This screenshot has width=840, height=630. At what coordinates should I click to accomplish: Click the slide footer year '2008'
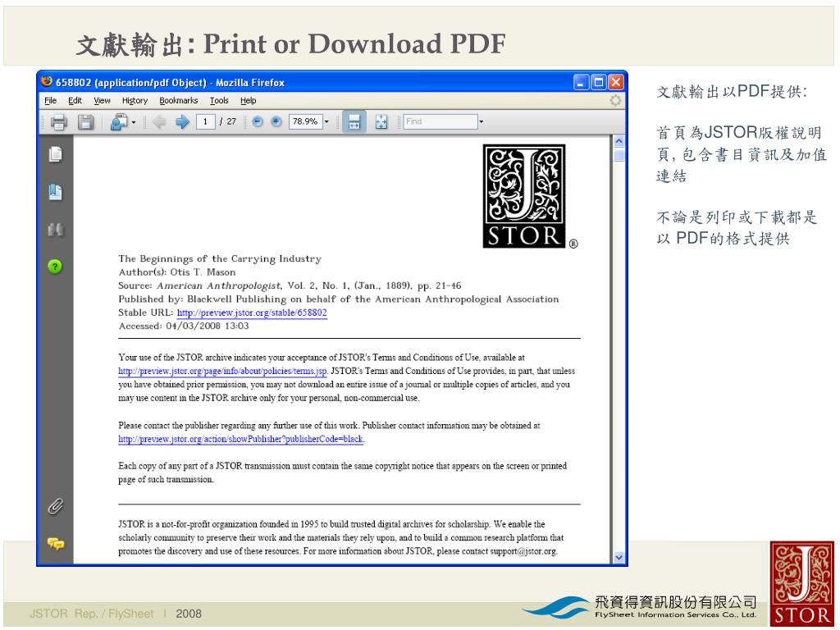pyautogui.click(x=189, y=614)
